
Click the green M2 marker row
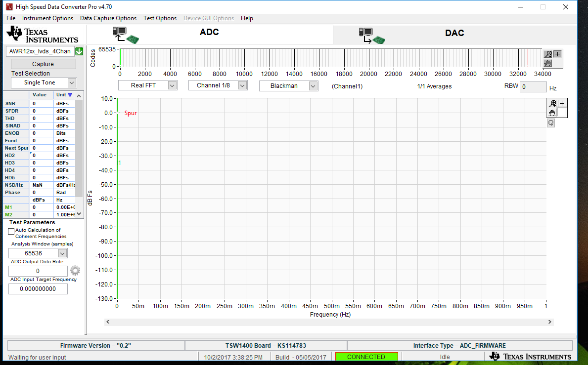click(39, 215)
